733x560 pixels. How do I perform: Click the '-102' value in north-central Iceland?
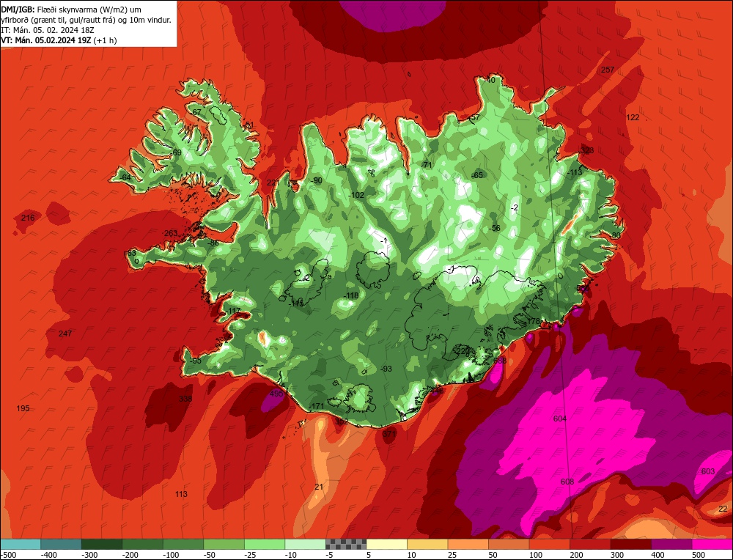(x=356, y=195)
